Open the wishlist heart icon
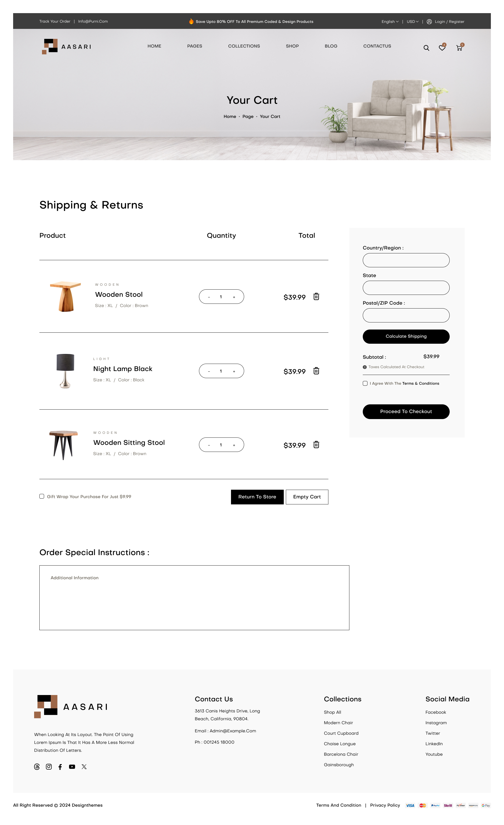Screen dimensions: 504x825 pyautogui.click(x=442, y=48)
